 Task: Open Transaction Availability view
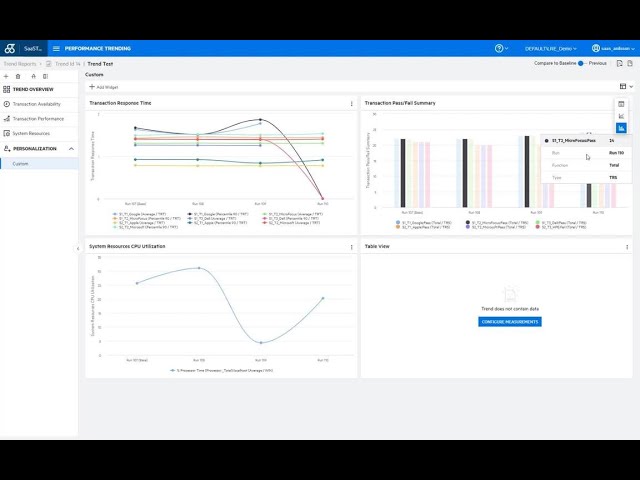click(x=39, y=104)
